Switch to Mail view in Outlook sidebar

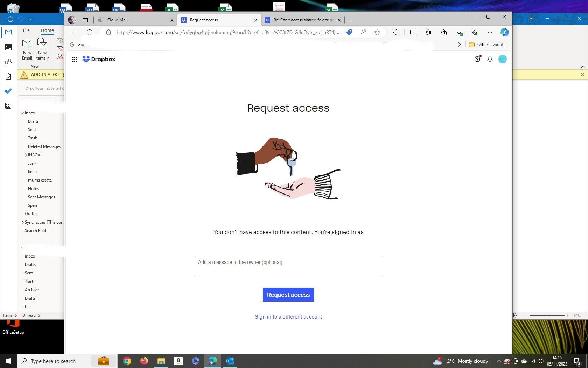tap(8, 32)
